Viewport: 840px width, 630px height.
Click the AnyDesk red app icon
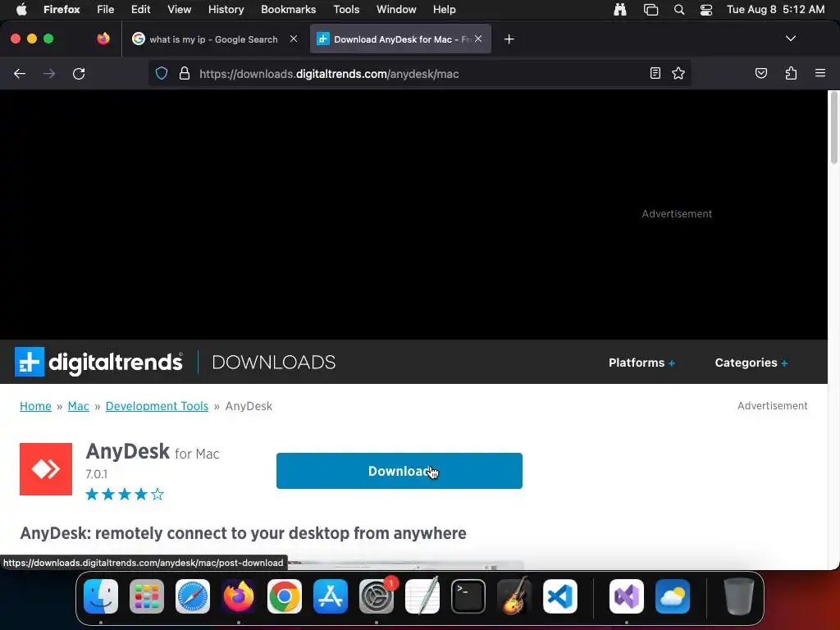coord(46,469)
